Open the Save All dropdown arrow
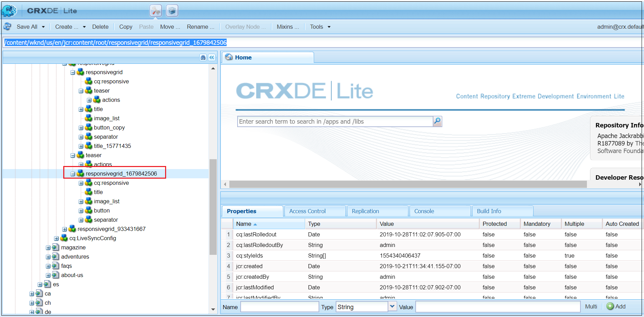 pyautogui.click(x=43, y=27)
